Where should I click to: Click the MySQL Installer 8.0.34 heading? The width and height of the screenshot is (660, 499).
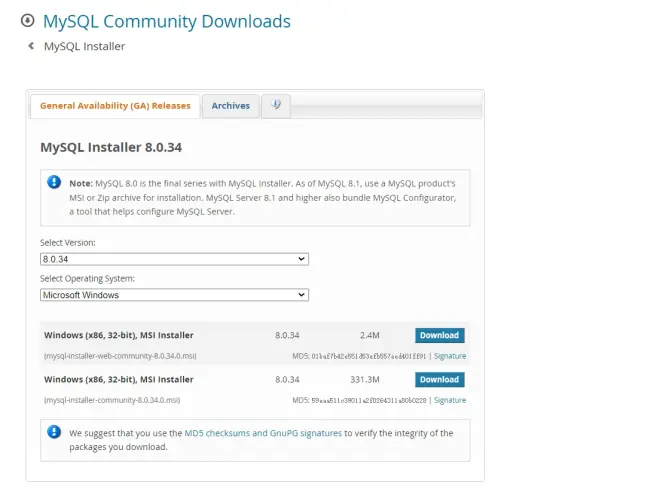(111, 147)
